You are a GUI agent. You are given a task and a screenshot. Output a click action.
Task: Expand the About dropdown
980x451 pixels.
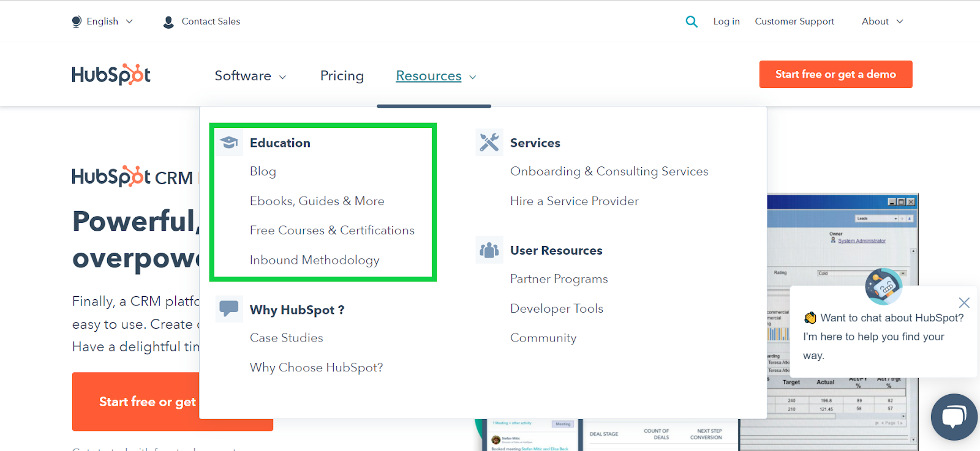(882, 21)
